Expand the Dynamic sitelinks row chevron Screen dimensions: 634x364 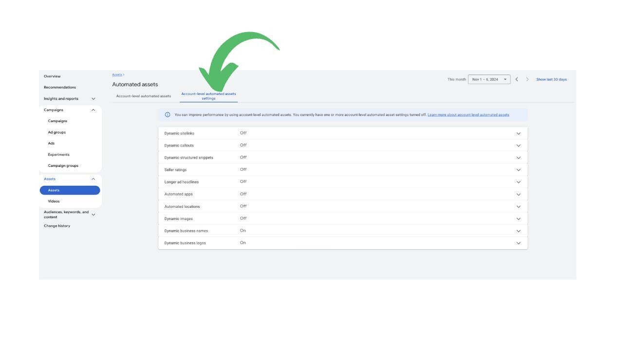[519, 133]
